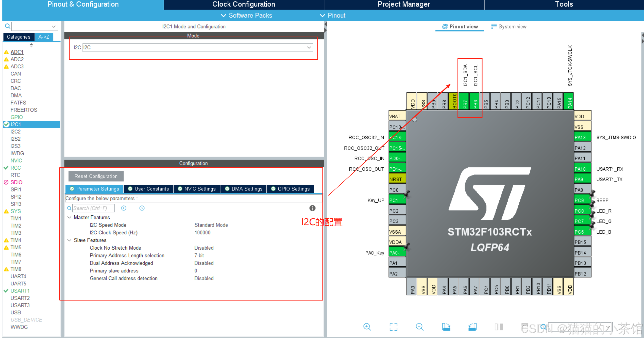Open User Constants tab

coord(148,189)
